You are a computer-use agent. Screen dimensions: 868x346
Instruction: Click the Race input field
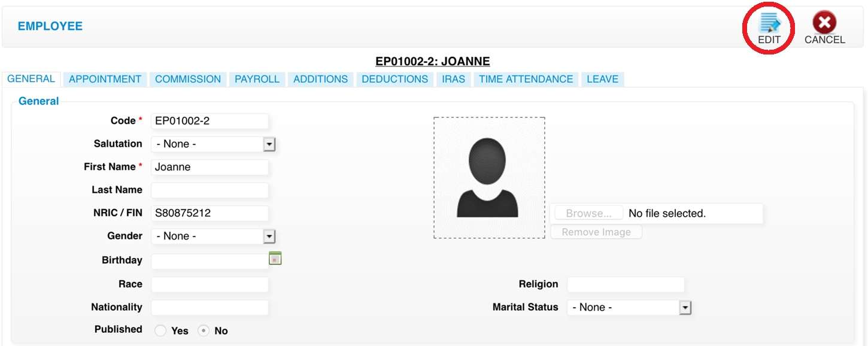[210, 284]
